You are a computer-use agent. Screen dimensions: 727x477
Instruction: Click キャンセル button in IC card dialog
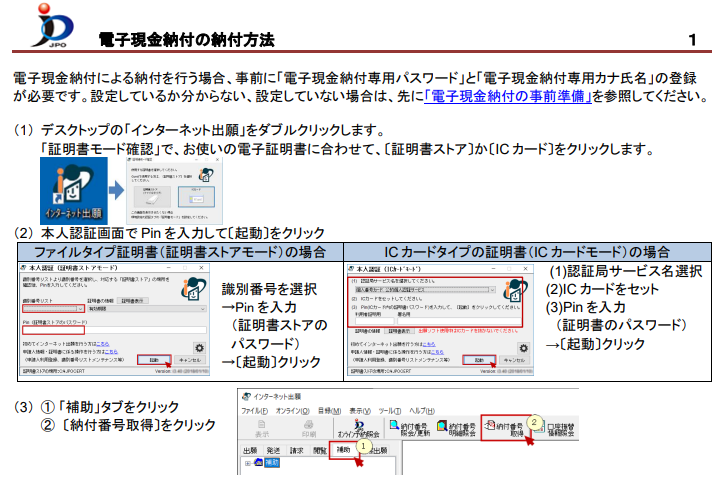pyautogui.click(x=515, y=360)
